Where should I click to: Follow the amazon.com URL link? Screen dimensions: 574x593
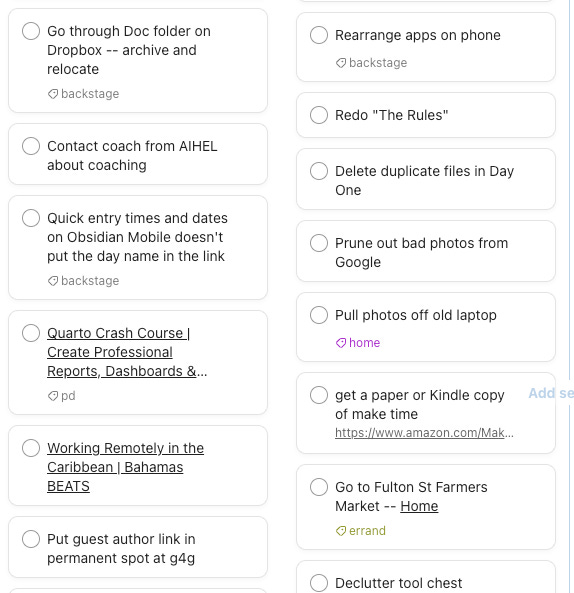(424, 433)
